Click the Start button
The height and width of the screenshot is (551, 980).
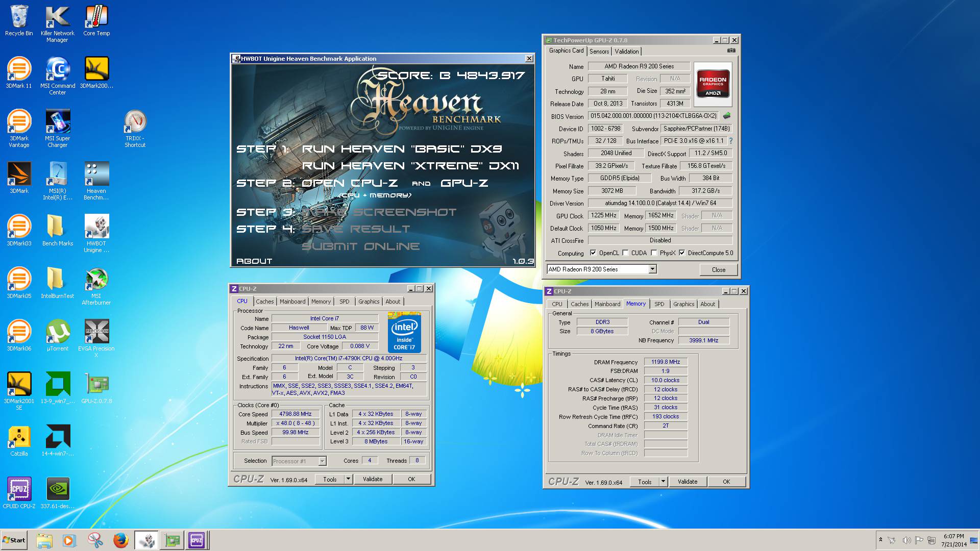14,540
